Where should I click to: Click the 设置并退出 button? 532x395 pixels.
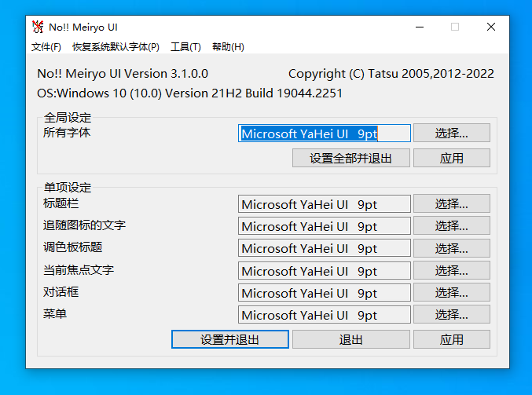click(230, 339)
